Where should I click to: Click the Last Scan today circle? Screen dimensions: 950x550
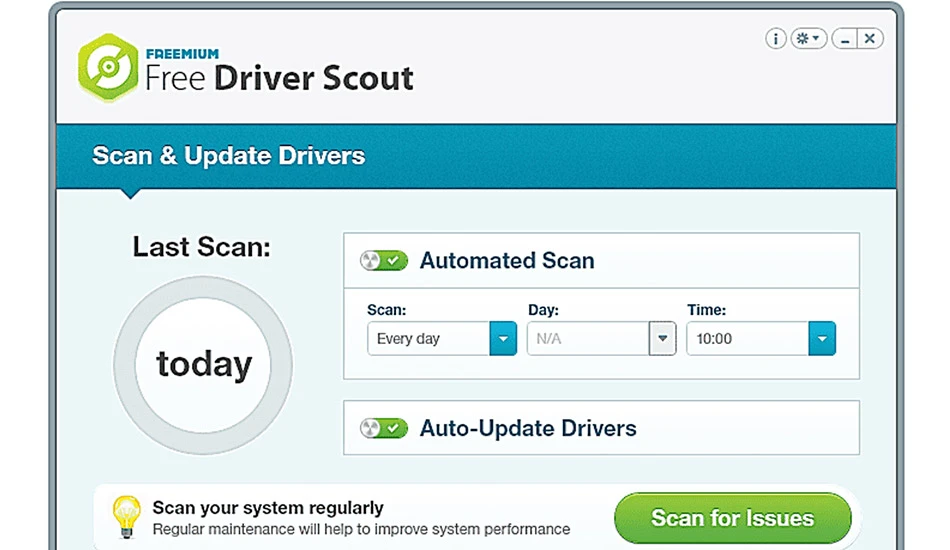click(x=203, y=365)
